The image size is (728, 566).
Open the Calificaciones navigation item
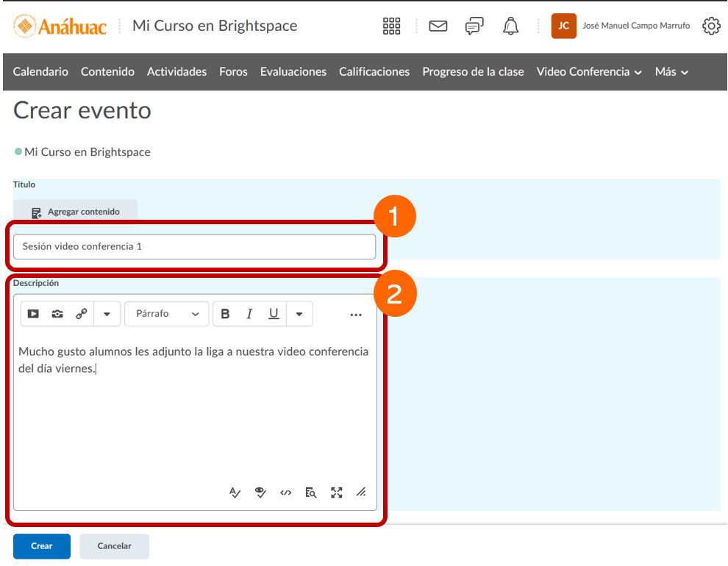click(x=374, y=72)
